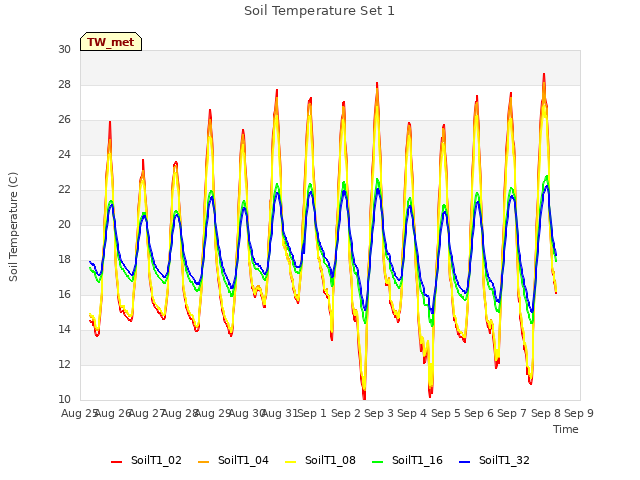Click the y-axis value 28
The height and width of the screenshot is (480, 640).
[64, 84]
